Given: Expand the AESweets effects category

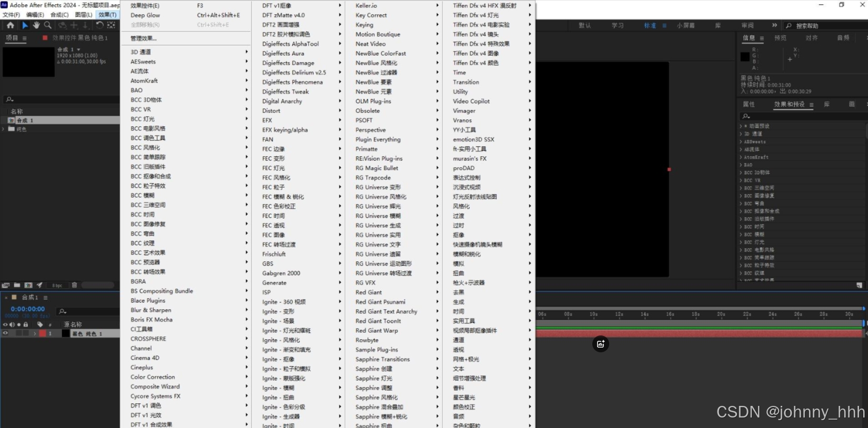Looking at the screenshot, I should tap(741, 141).
